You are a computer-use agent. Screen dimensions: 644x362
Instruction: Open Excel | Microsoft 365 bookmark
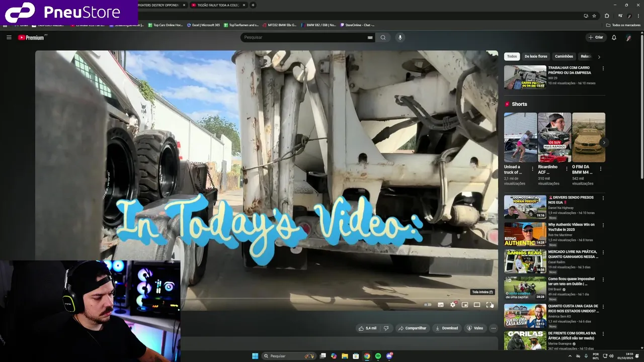click(x=204, y=25)
